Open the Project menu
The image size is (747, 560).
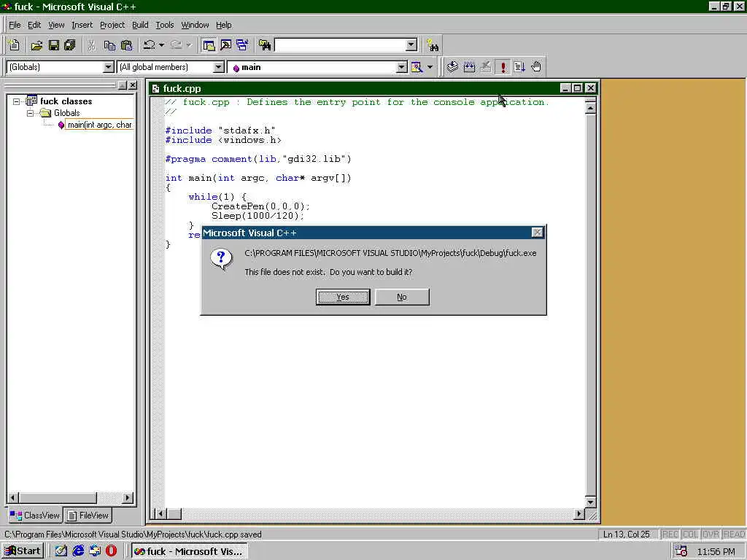pyautogui.click(x=112, y=25)
